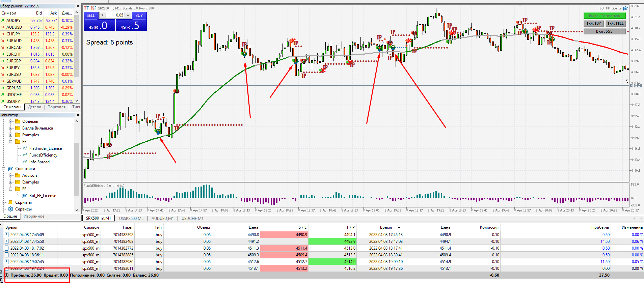Viewport: 644px width, 283px height.
Task: Click the CHFJPY down-trend arrow icon
Action: pyautogui.click(x=3, y=34)
